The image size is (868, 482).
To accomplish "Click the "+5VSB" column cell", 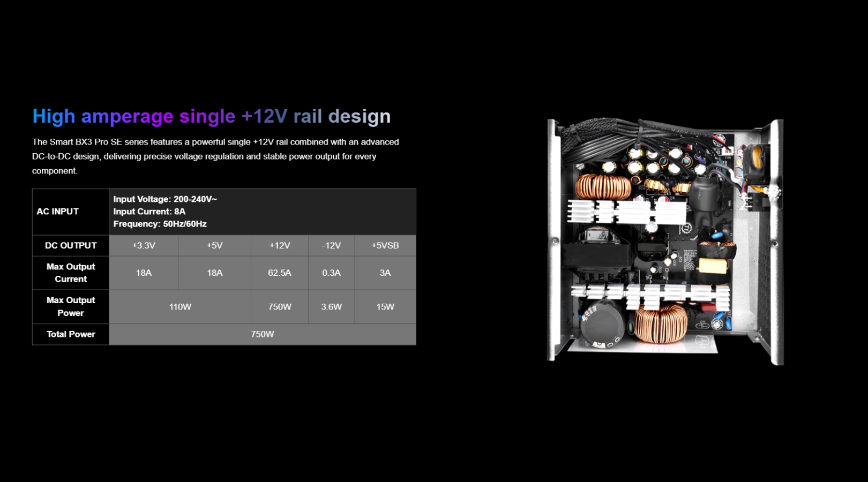I will coord(385,245).
